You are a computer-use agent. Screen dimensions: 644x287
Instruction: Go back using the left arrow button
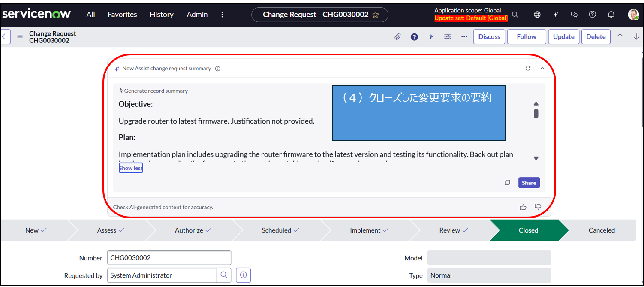tap(5, 36)
